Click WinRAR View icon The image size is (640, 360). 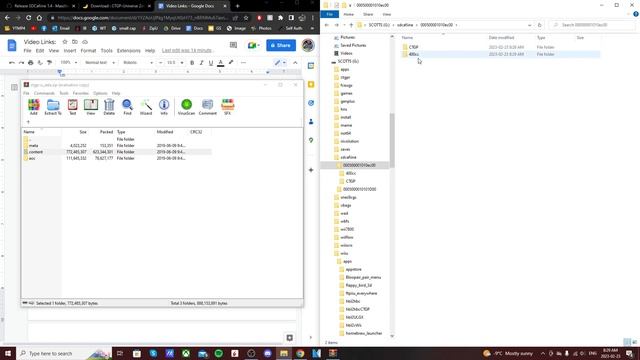(x=91, y=107)
